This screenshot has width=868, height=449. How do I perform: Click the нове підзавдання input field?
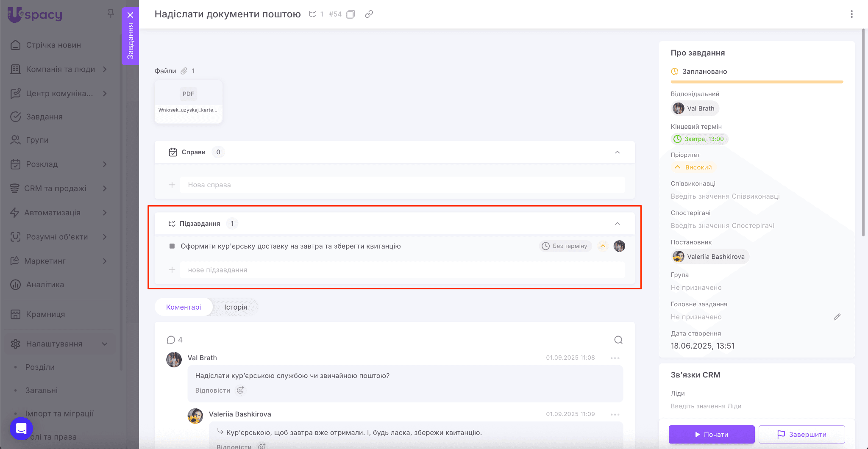pyautogui.click(x=402, y=270)
